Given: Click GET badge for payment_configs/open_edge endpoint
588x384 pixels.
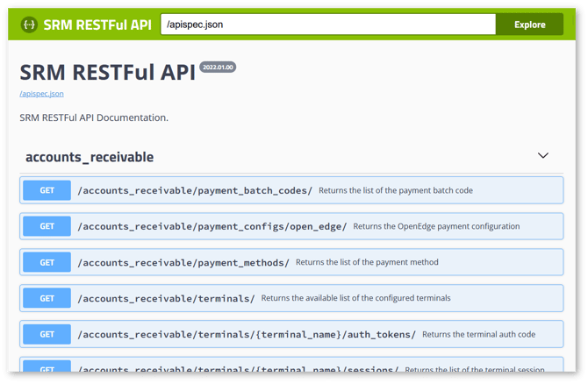Looking at the screenshot, I should tap(47, 226).
